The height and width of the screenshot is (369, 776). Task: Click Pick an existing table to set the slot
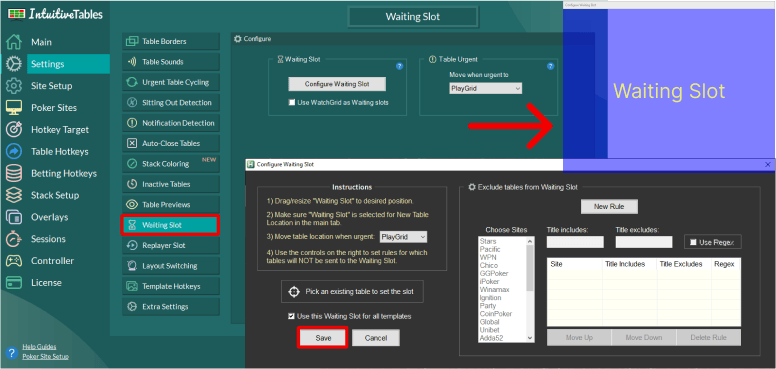point(352,292)
